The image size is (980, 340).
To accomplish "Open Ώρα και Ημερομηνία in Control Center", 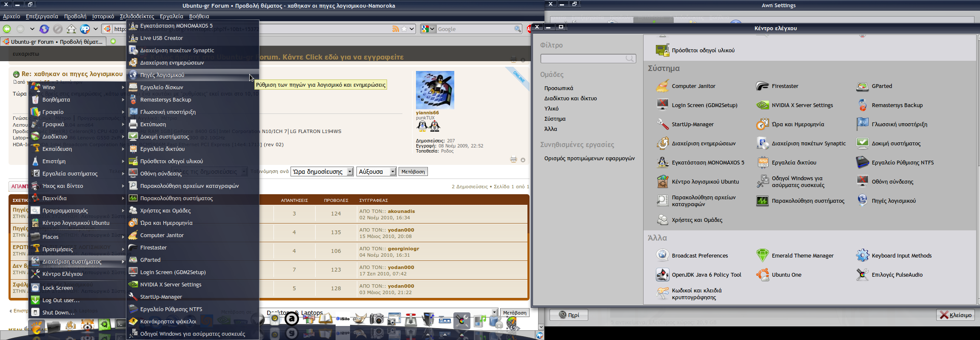I will 790,124.
